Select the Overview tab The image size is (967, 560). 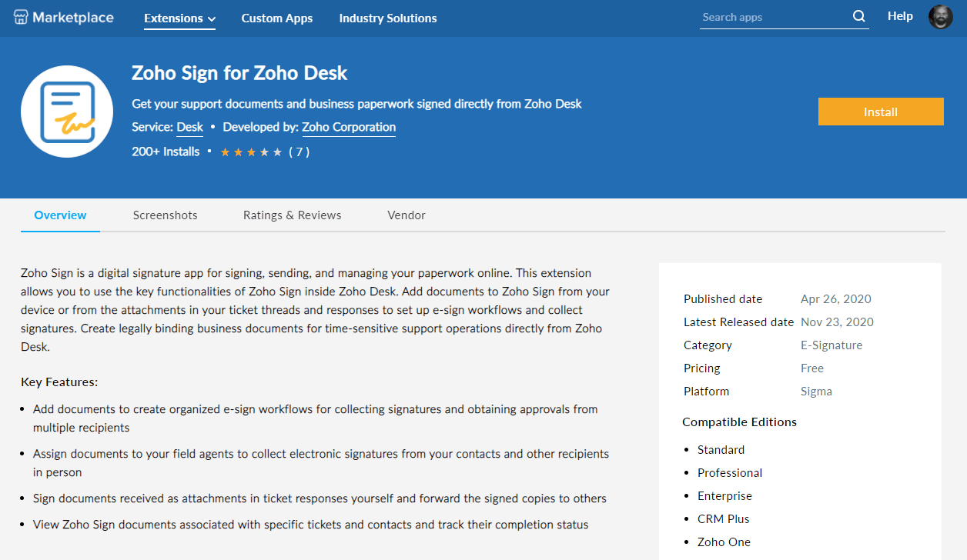[x=60, y=215]
